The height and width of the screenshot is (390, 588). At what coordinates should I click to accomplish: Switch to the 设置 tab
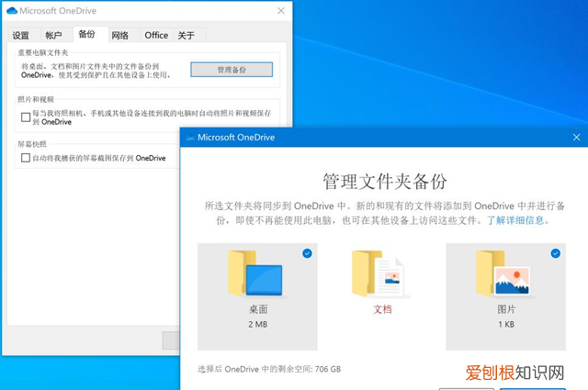tap(20, 36)
